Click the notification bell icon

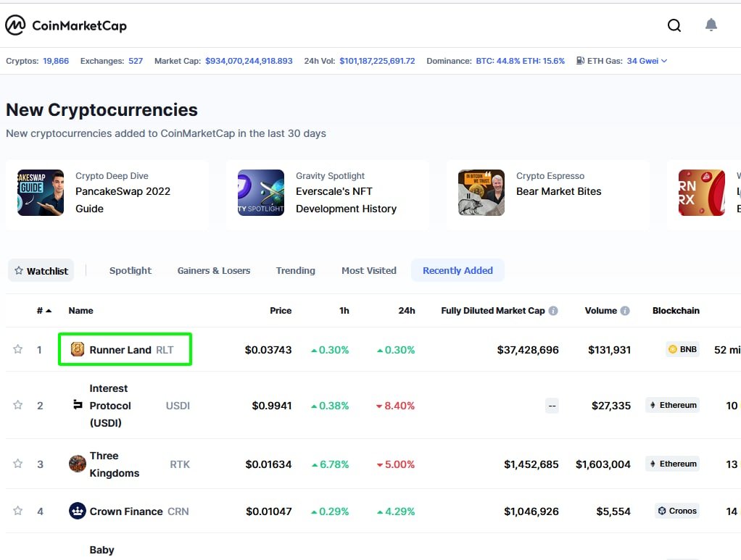[711, 25]
